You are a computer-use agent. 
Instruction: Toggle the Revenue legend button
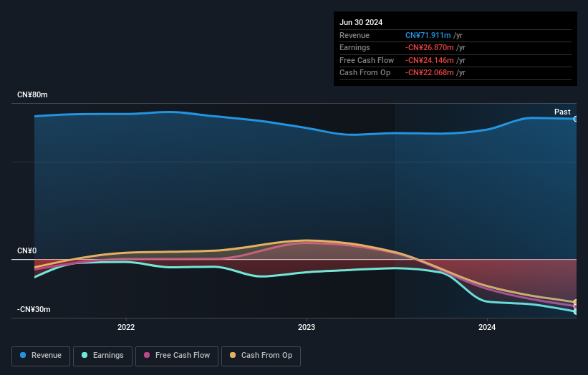click(x=41, y=356)
